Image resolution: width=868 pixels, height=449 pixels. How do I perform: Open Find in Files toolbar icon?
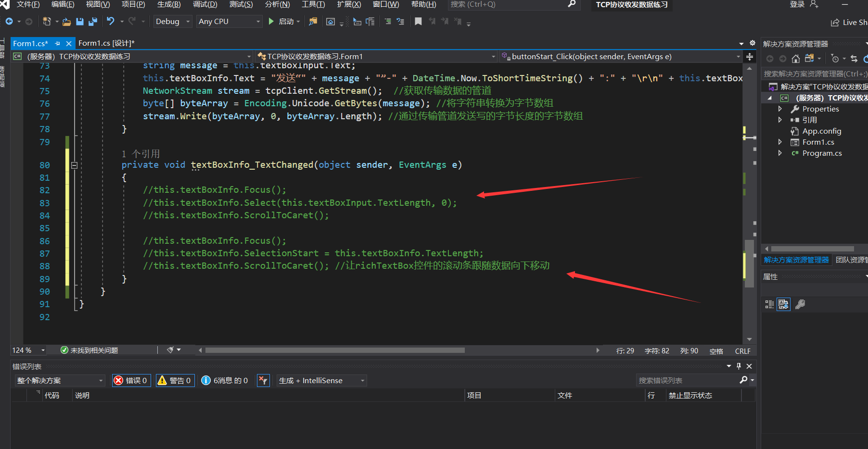point(313,22)
